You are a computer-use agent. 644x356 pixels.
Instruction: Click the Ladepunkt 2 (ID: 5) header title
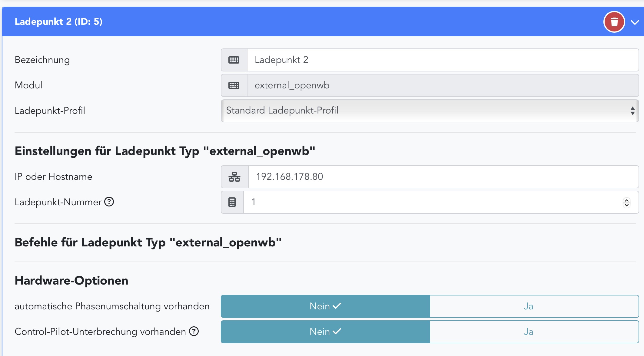(x=58, y=22)
